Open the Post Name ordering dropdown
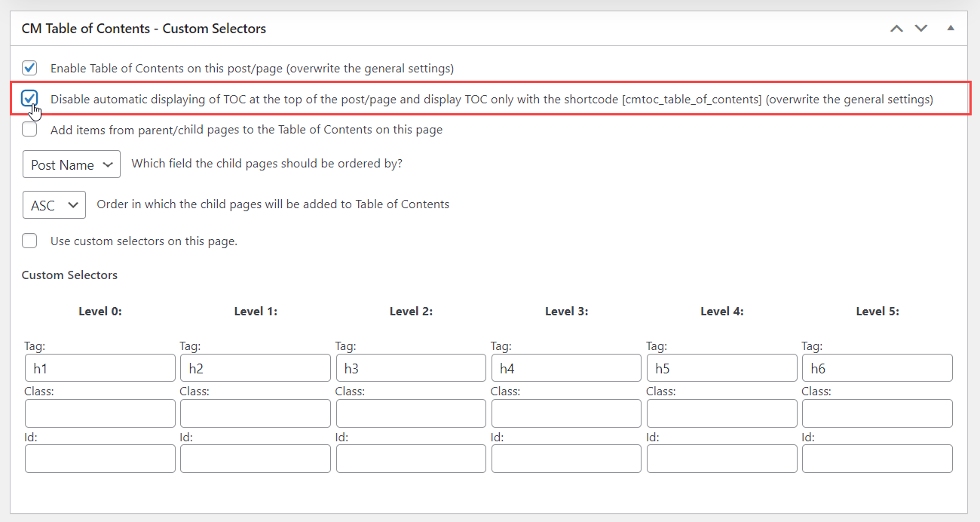980x522 pixels. tap(72, 164)
